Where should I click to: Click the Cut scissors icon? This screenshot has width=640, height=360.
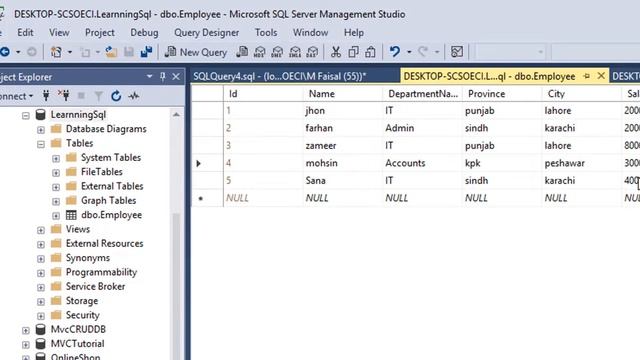pyautogui.click(x=336, y=52)
